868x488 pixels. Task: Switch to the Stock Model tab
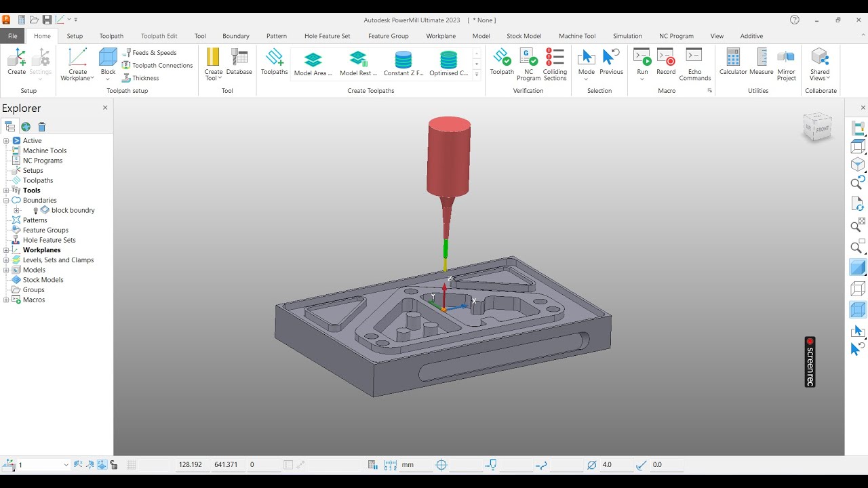pyautogui.click(x=524, y=36)
